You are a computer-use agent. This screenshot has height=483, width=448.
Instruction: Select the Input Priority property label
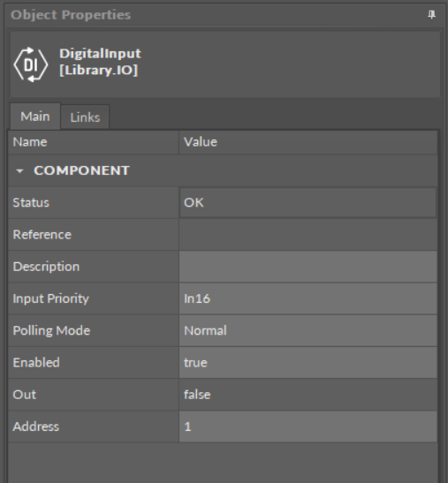click(x=51, y=298)
